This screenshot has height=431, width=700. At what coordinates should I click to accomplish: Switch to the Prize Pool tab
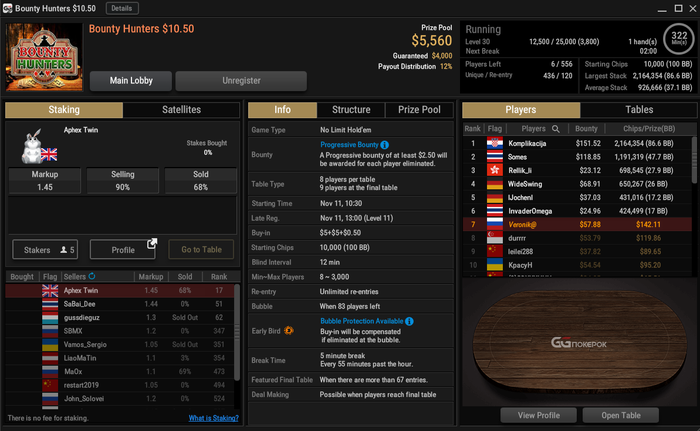point(419,110)
